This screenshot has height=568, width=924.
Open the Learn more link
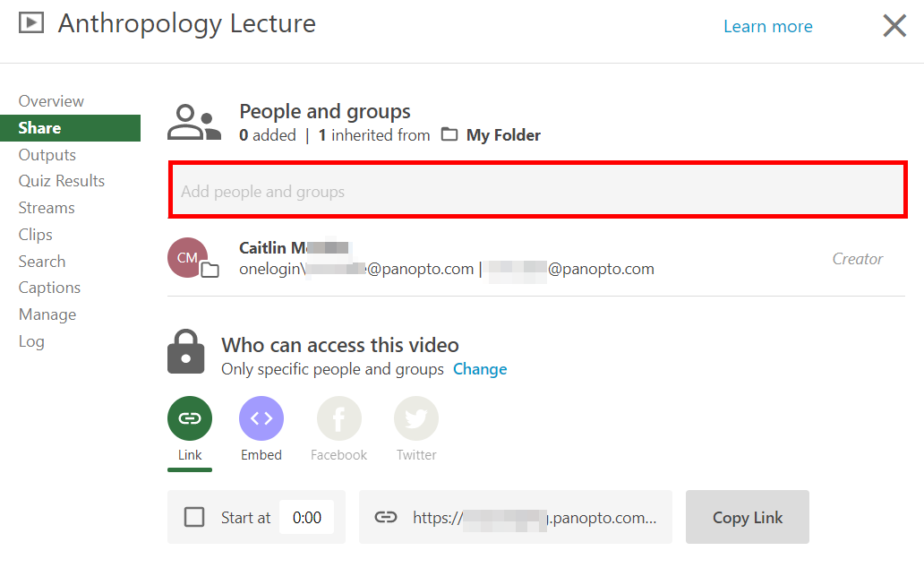(768, 27)
